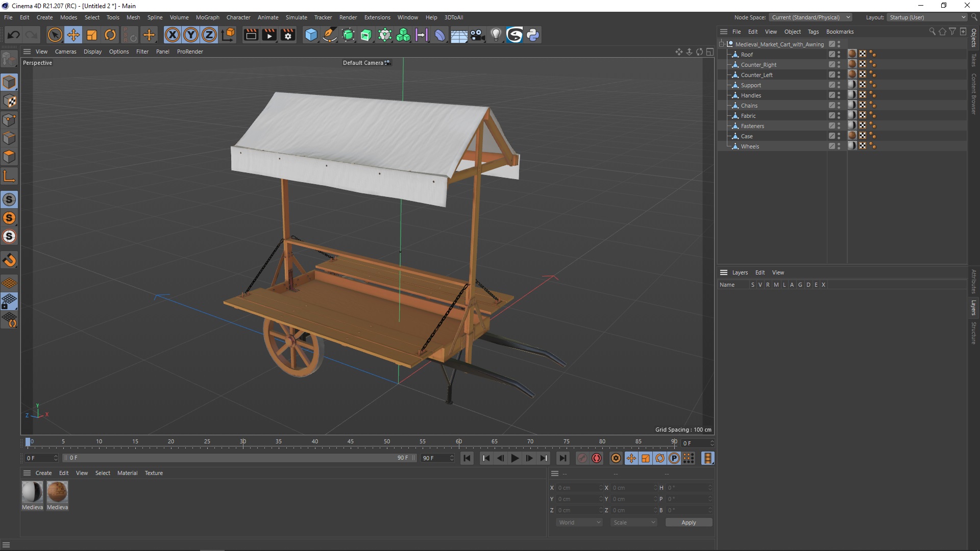Step to next frame
The image size is (980, 551).
[529, 458]
